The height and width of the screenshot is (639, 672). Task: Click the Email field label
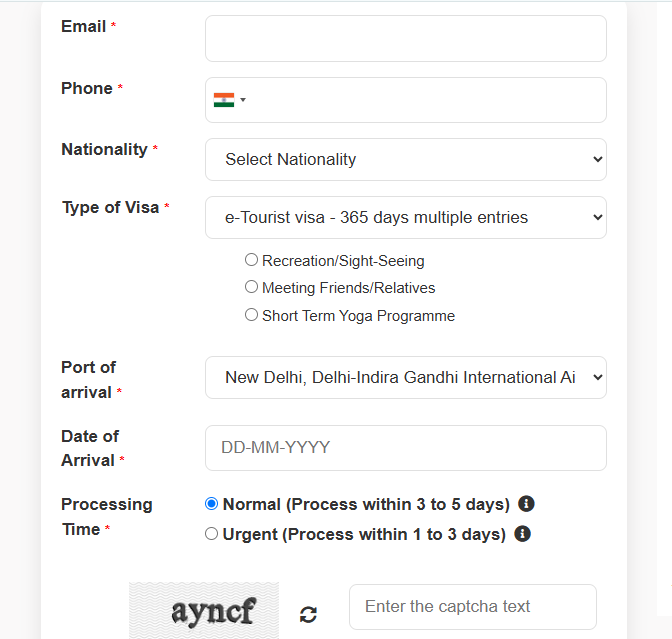pyautogui.click(x=84, y=27)
